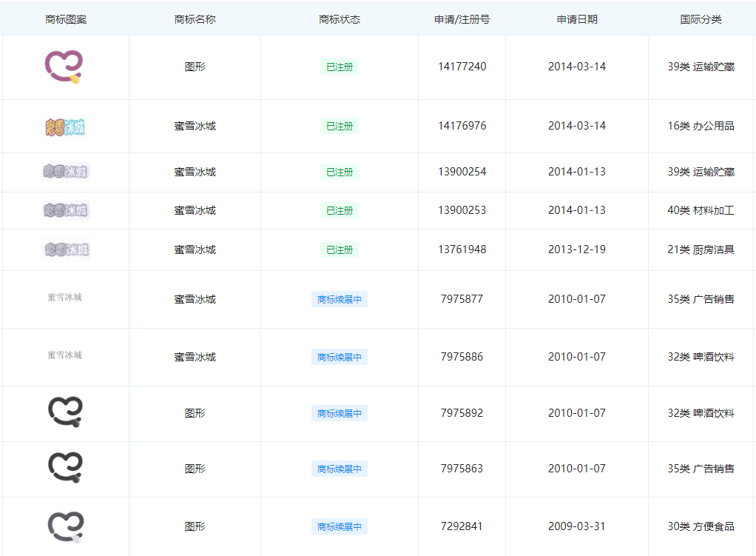
Task: Click the 商标图案 column header
Action: [x=65, y=19]
